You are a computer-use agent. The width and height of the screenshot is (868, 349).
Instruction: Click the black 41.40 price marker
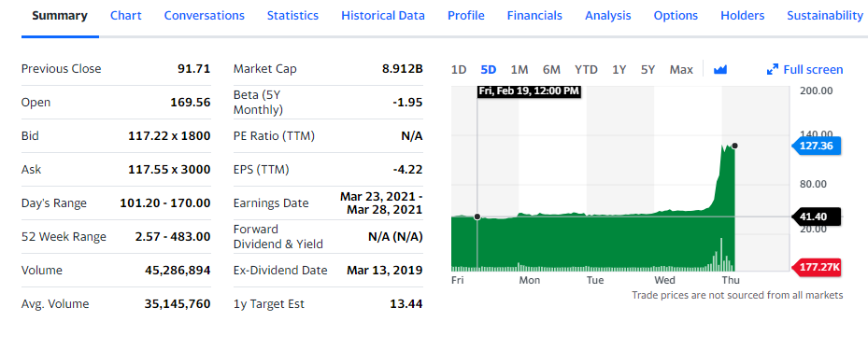click(x=817, y=216)
